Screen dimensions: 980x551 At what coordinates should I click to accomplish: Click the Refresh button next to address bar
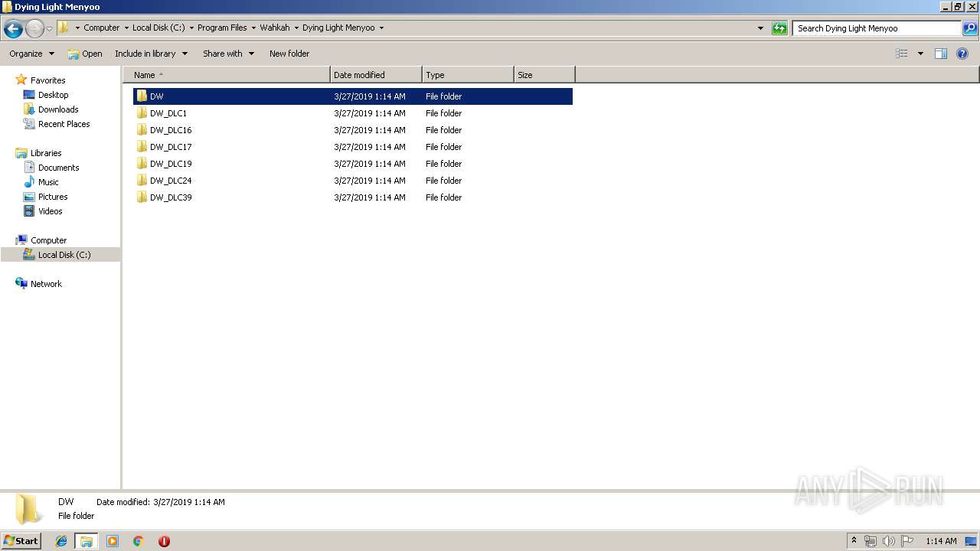779,28
